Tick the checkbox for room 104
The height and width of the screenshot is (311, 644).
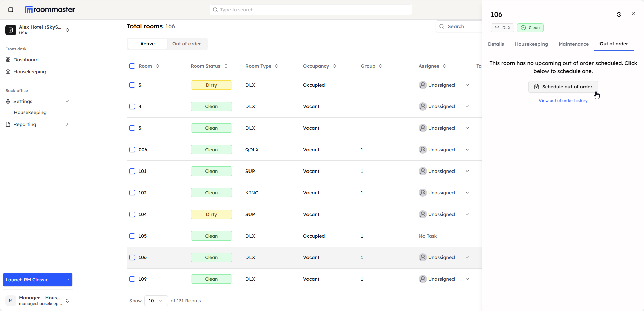pyautogui.click(x=132, y=214)
